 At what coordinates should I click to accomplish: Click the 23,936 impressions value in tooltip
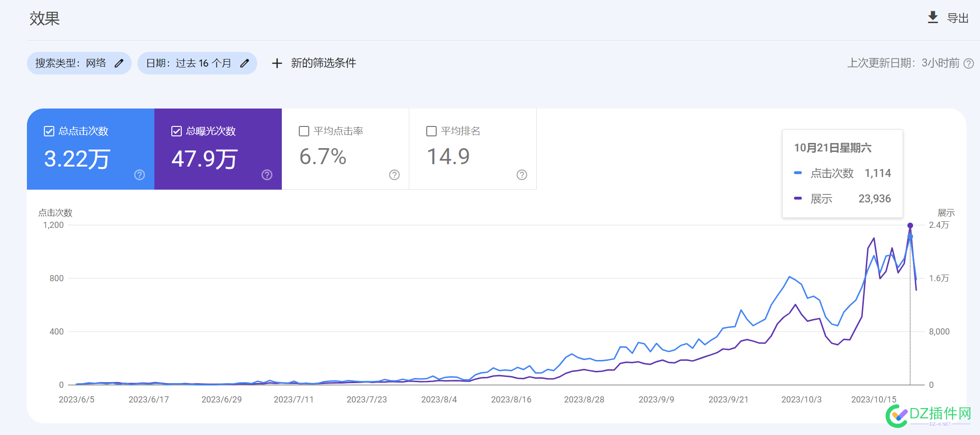tap(875, 199)
